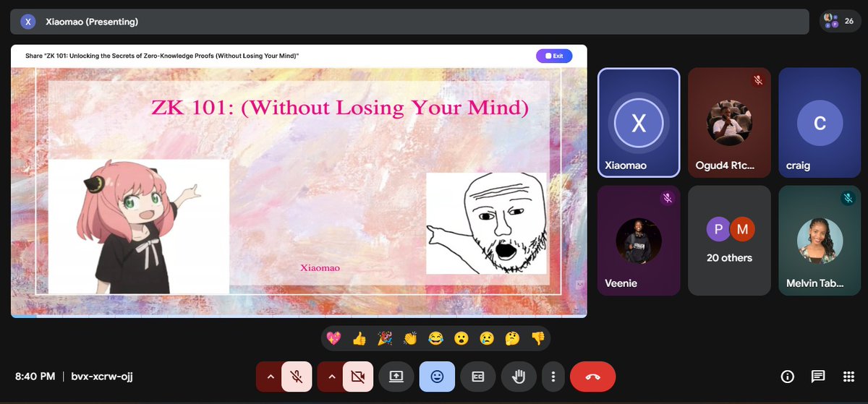Select Ogud4 R1c participant tile
The width and height of the screenshot is (868, 404).
(728, 123)
